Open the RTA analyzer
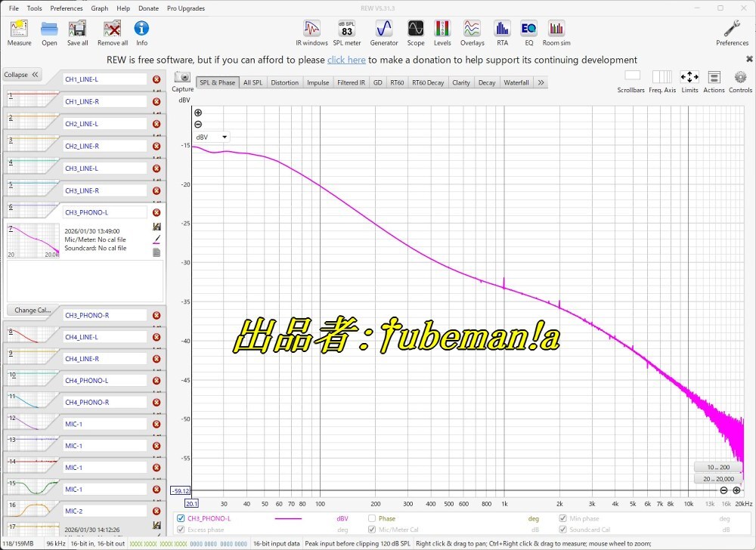 [503, 32]
